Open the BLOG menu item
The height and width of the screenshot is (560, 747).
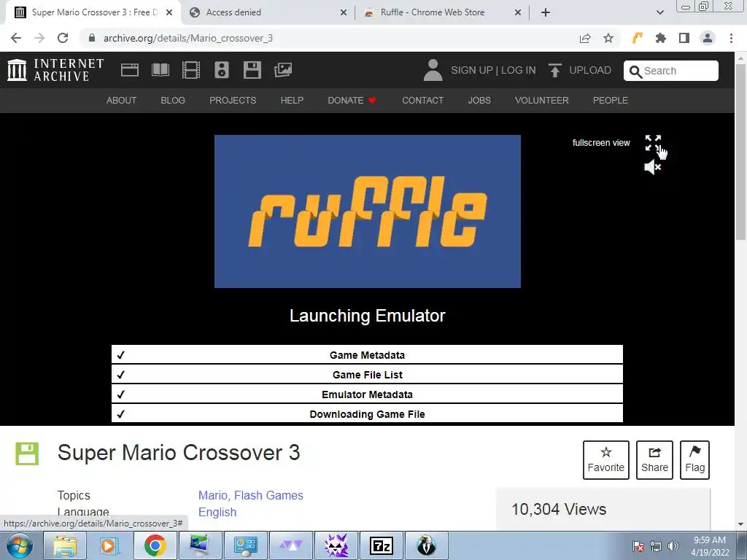click(x=173, y=101)
